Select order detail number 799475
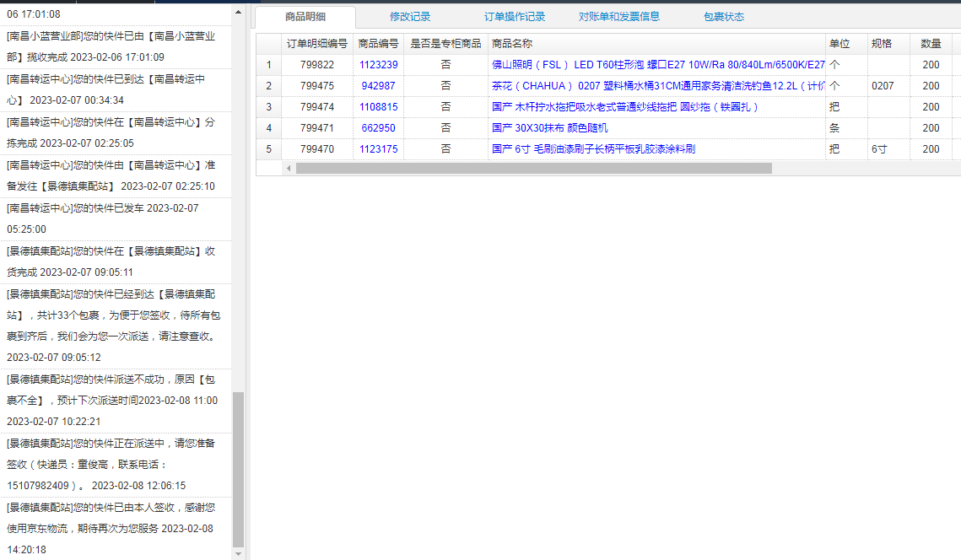This screenshot has width=961, height=560. [x=317, y=86]
